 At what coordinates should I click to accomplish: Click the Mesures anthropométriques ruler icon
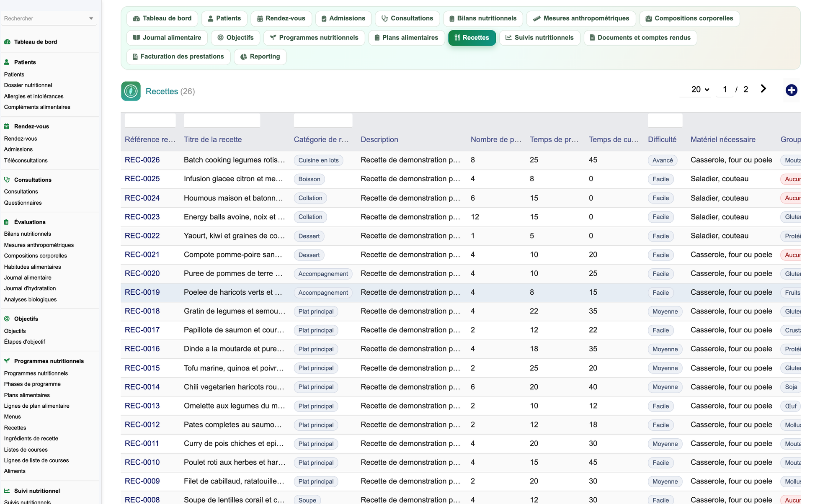tap(536, 18)
